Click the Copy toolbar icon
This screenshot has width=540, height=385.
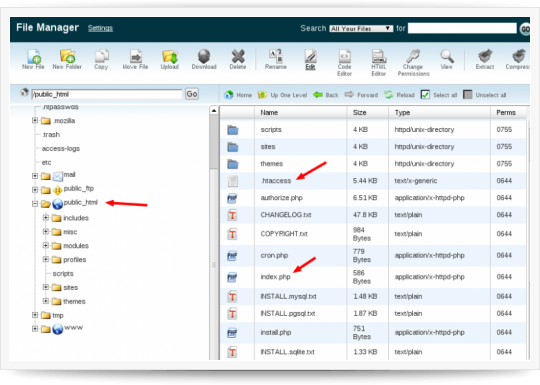pyautogui.click(x=101, y=56)
